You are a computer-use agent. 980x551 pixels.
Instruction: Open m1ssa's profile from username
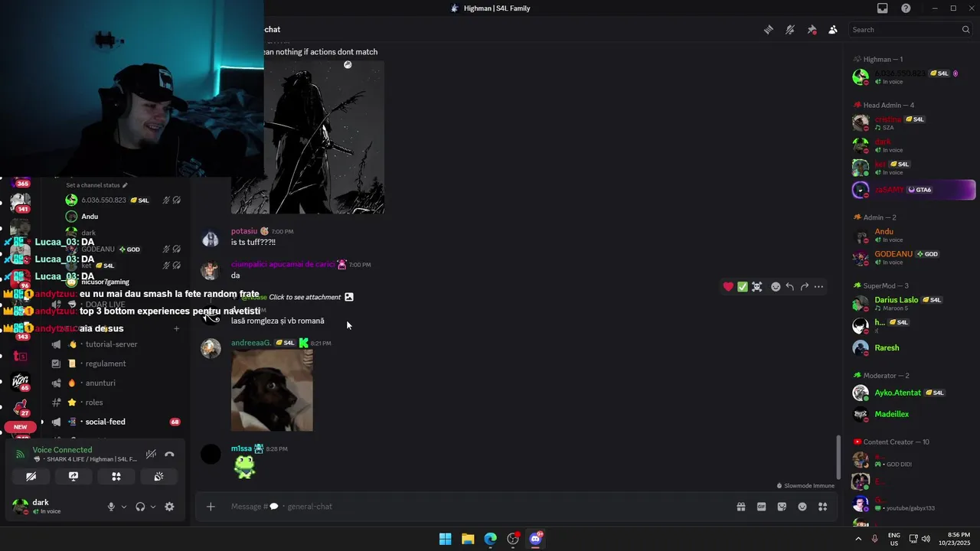(241, 448)
